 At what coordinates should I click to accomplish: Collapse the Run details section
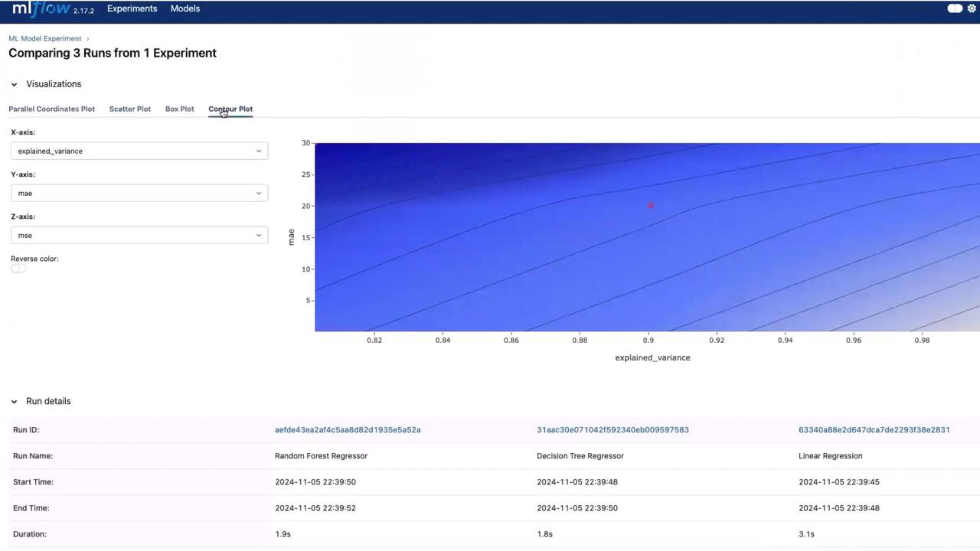(14, 401)
